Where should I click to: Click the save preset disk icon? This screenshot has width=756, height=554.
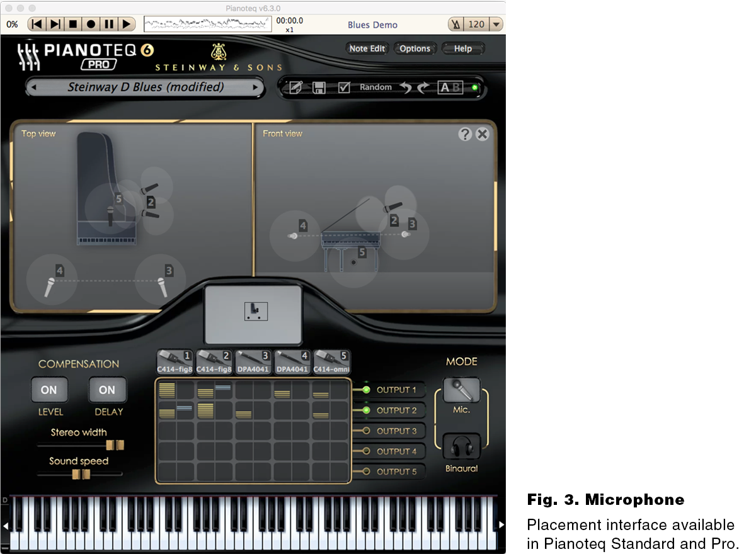coord(319,88)
